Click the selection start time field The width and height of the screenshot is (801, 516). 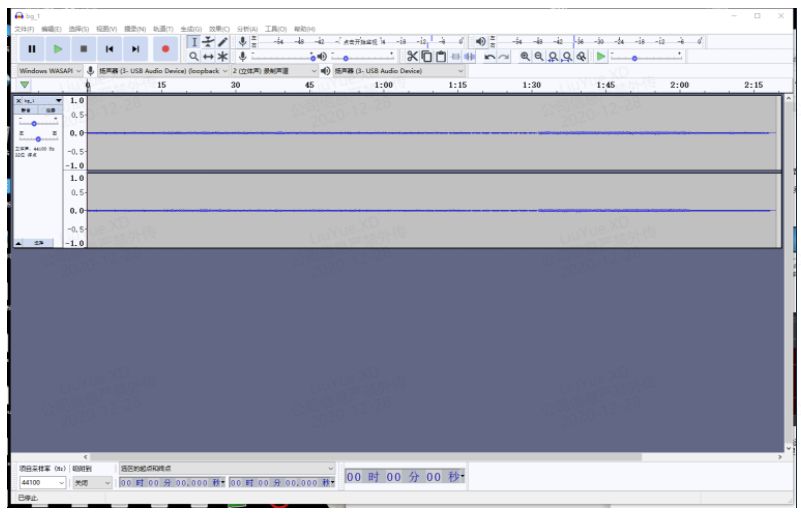[x=172, y=482]
